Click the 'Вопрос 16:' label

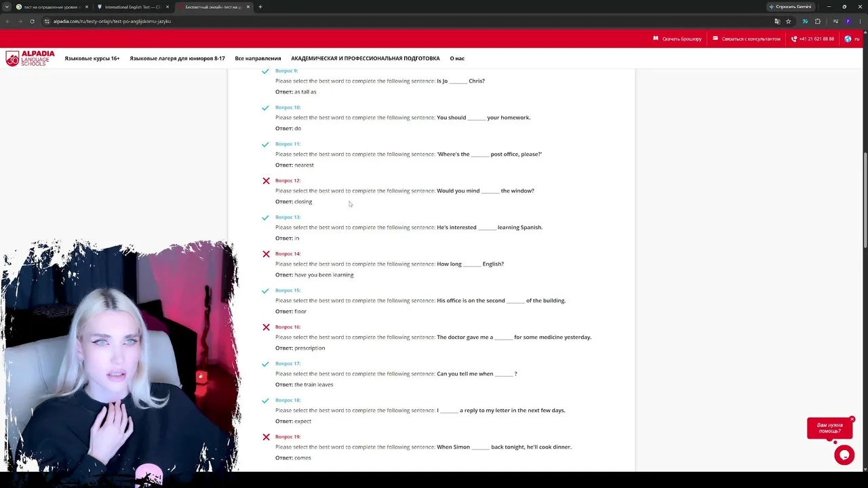[x=288, y=327]
